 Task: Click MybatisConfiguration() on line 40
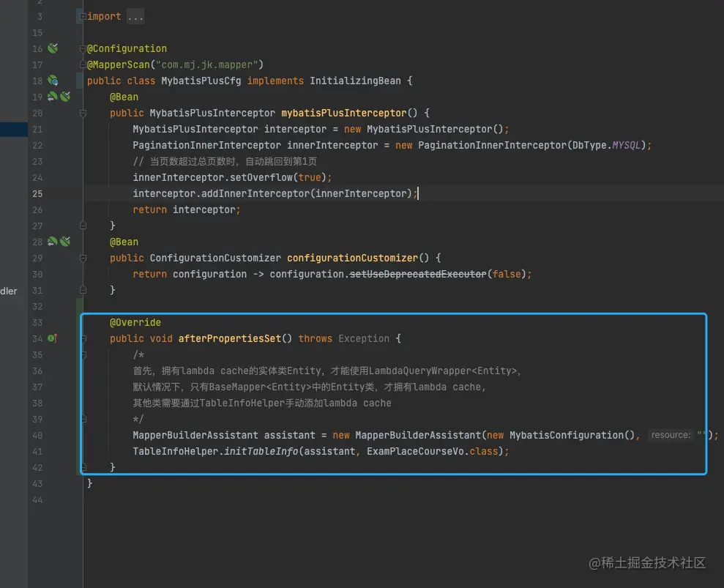pyautogui.click(x=572, y=435)
